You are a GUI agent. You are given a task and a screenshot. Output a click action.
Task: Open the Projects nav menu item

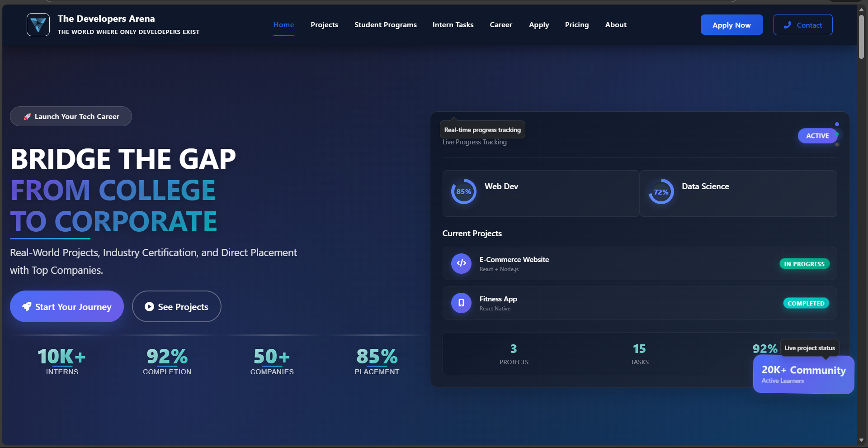click(324, 25)
